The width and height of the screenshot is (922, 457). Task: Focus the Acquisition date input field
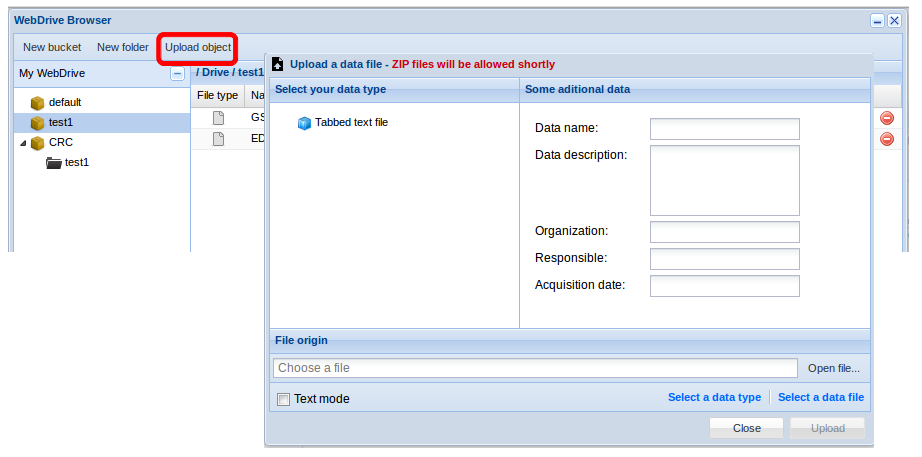point(724,286)
